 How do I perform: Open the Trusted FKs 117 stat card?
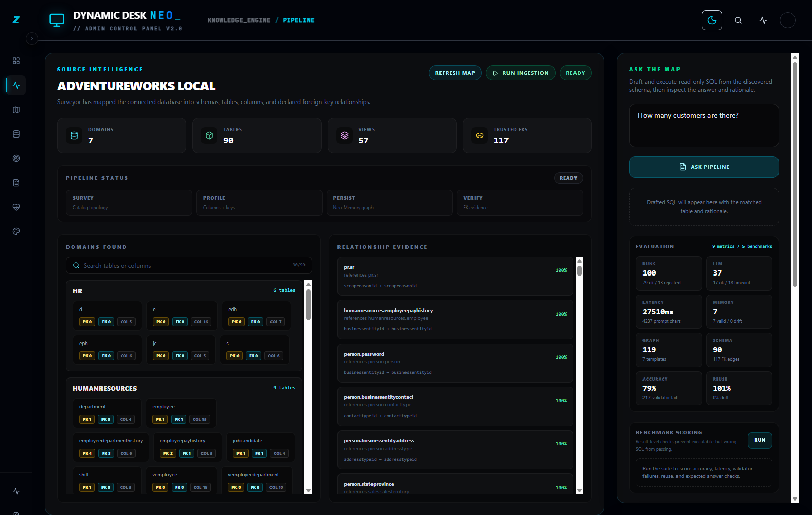click(527, 135)
